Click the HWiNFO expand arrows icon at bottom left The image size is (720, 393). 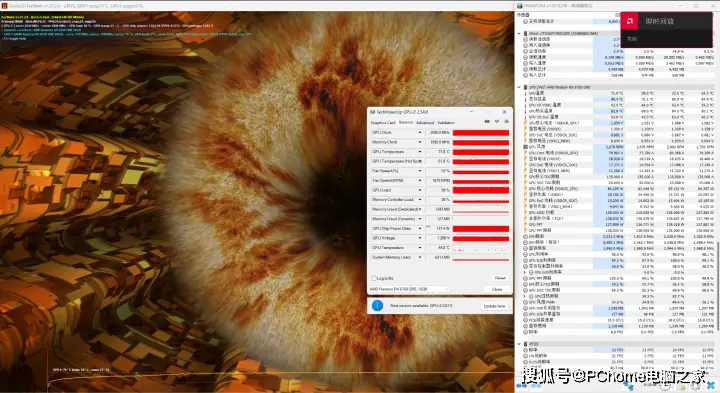click(x=521, y=387)
